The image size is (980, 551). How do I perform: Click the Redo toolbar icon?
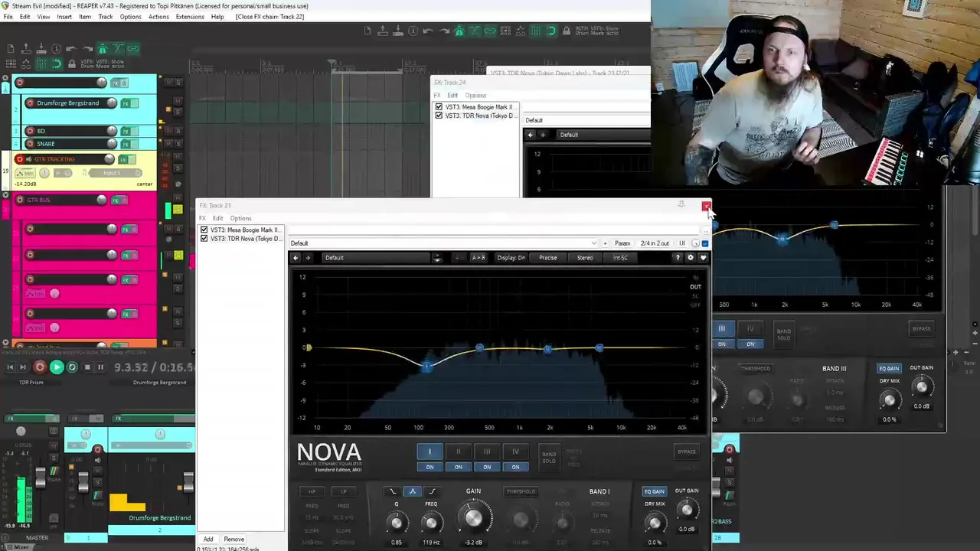click(89, 48)
